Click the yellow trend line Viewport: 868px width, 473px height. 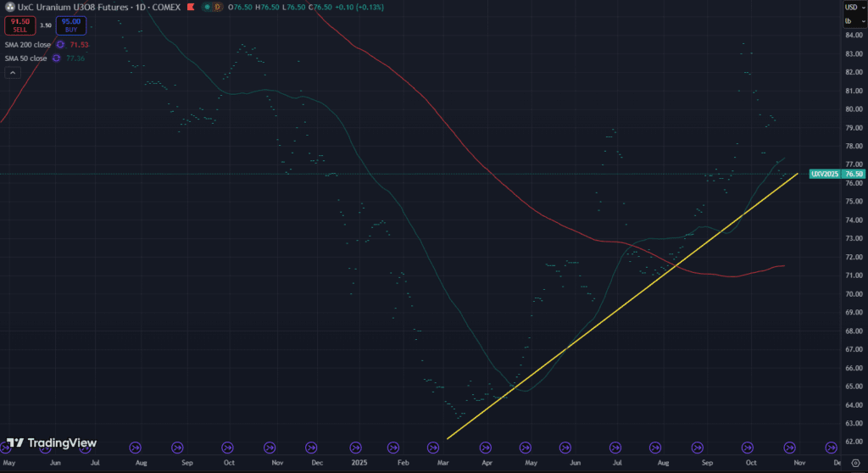(x=593, y=325)
